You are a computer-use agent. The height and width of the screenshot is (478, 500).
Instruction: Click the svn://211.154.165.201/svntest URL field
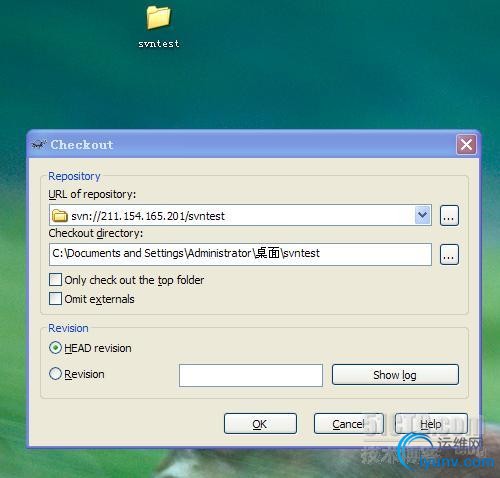click(x=240, y=215)
